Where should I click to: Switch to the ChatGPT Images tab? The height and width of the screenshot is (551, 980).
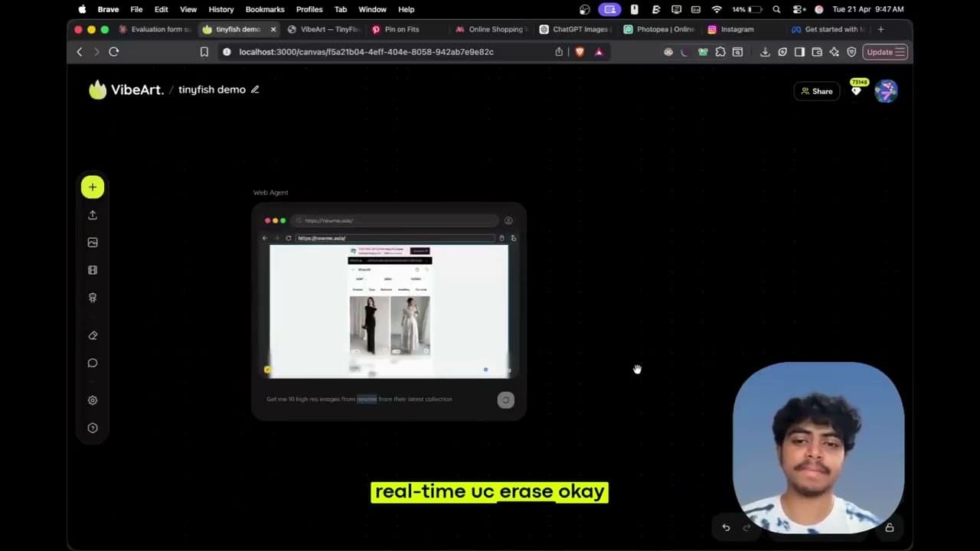pos(574,29)
